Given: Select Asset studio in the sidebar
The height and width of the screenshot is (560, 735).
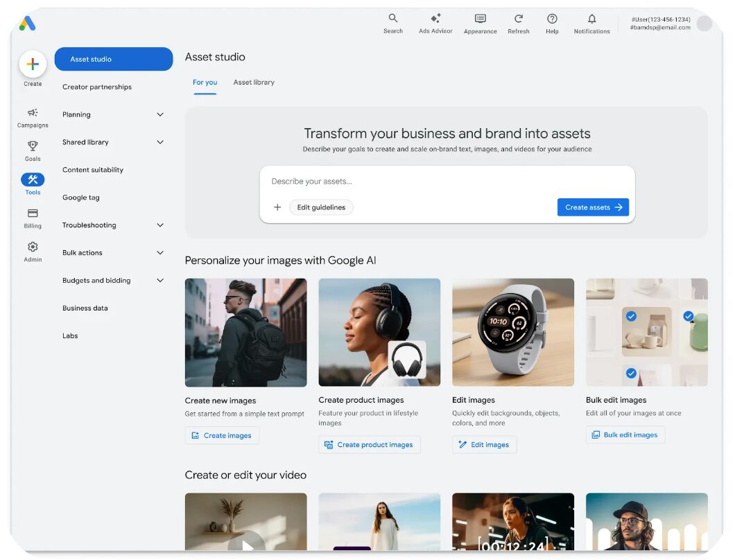Looking at the screenshot, I should pos(114,59).
